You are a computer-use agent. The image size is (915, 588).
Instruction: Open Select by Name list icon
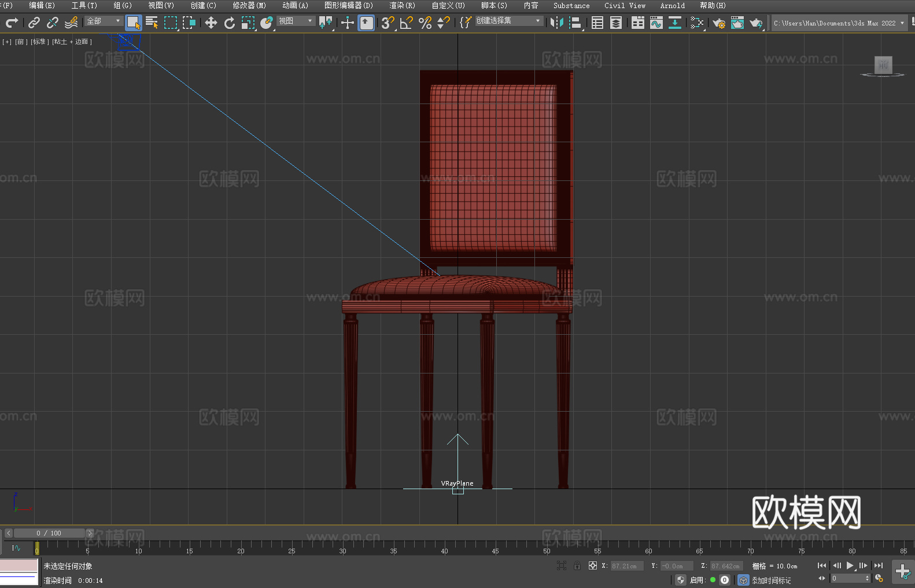click(x=152, y=23)
